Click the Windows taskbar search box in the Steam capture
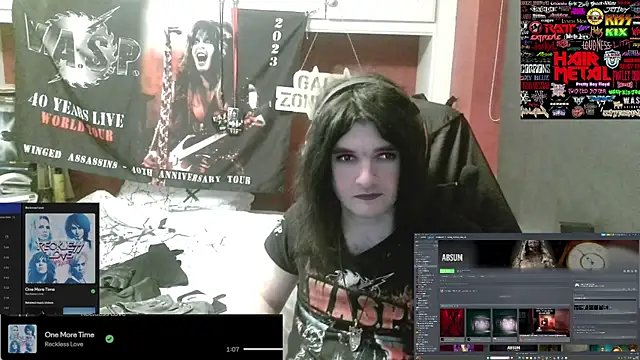This screenshot has width=640, height=360. pyautogui.click(x=500, y=358)
